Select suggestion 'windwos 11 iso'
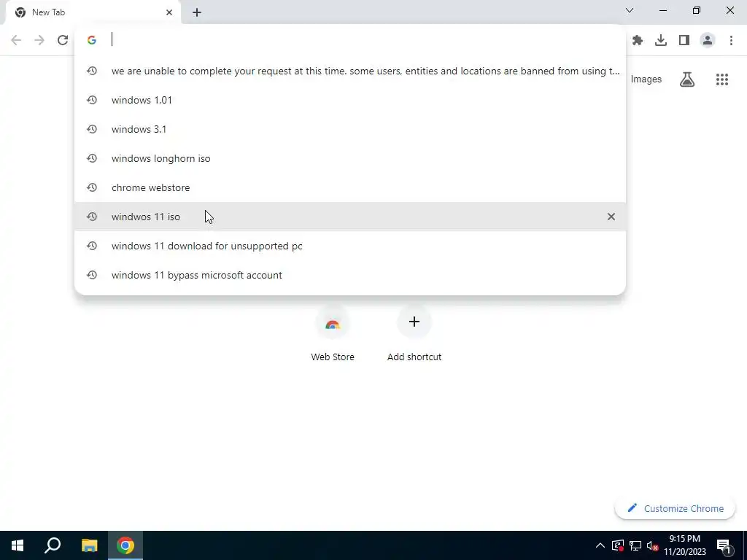Image resolution: width=747 pixels, height=560 pixels. point(350,217)
